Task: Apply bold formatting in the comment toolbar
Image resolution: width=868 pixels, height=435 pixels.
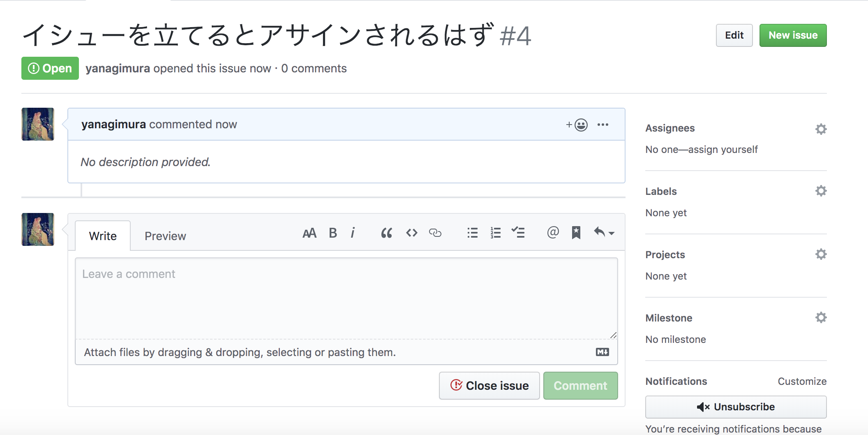Action: [x=333, y=233]
